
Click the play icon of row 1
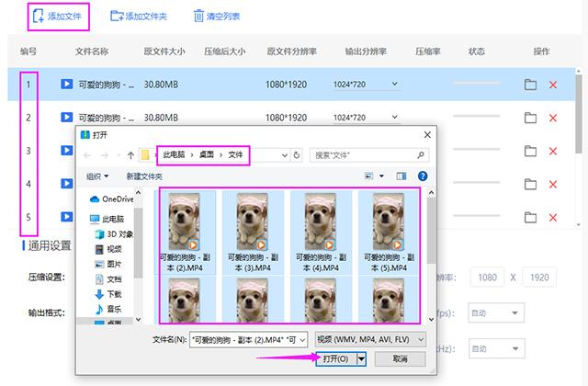67,84
